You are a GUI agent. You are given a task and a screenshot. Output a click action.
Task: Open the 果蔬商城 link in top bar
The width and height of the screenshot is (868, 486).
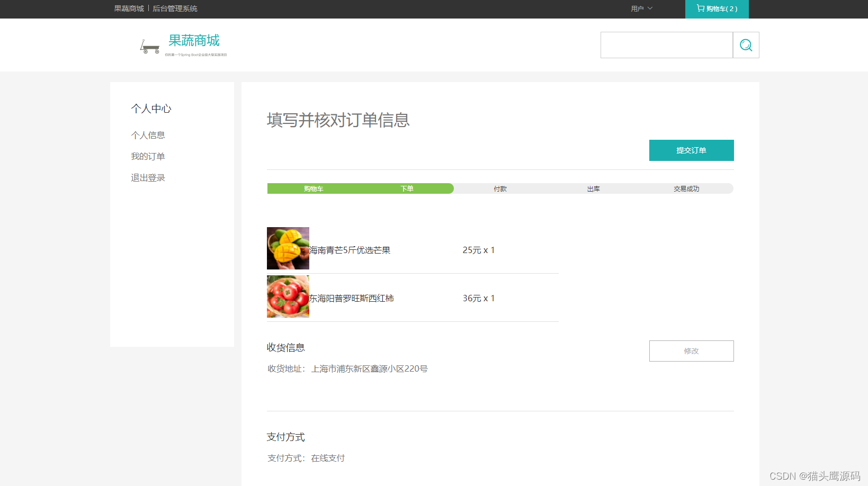(129, 9)
